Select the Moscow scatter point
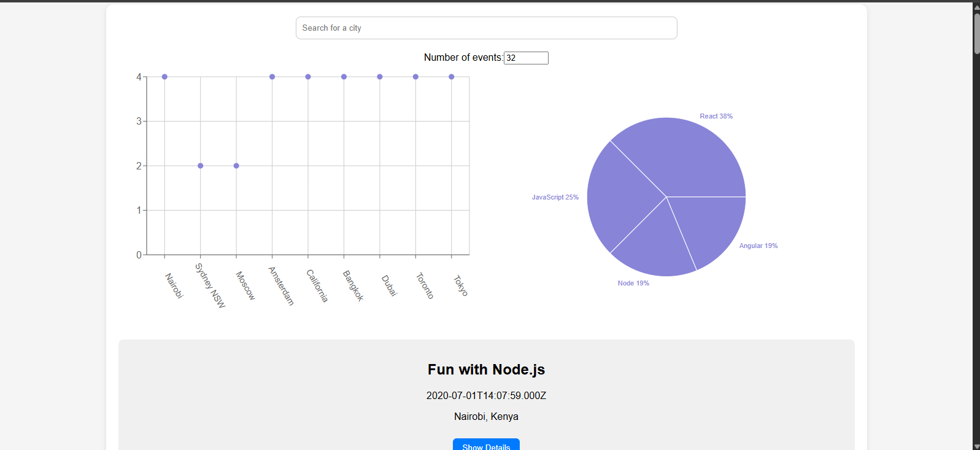Viewport: 980px width, 450px height. 236,166
